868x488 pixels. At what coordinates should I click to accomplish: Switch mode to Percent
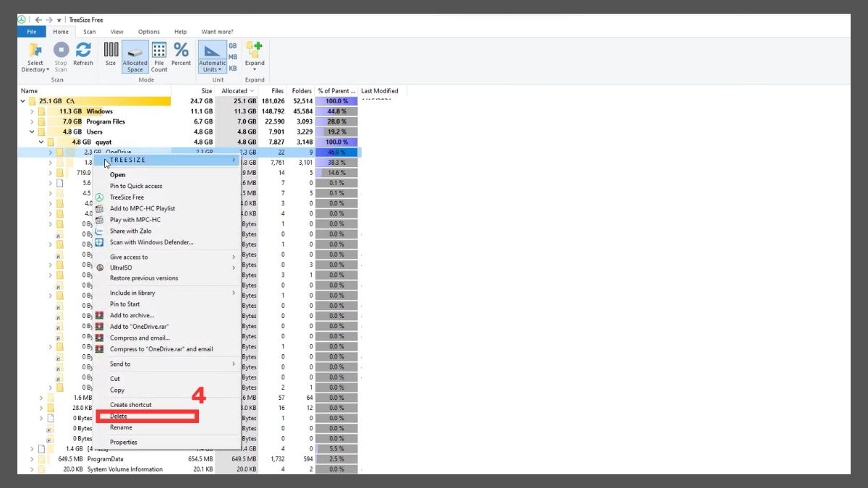point(181,54)
